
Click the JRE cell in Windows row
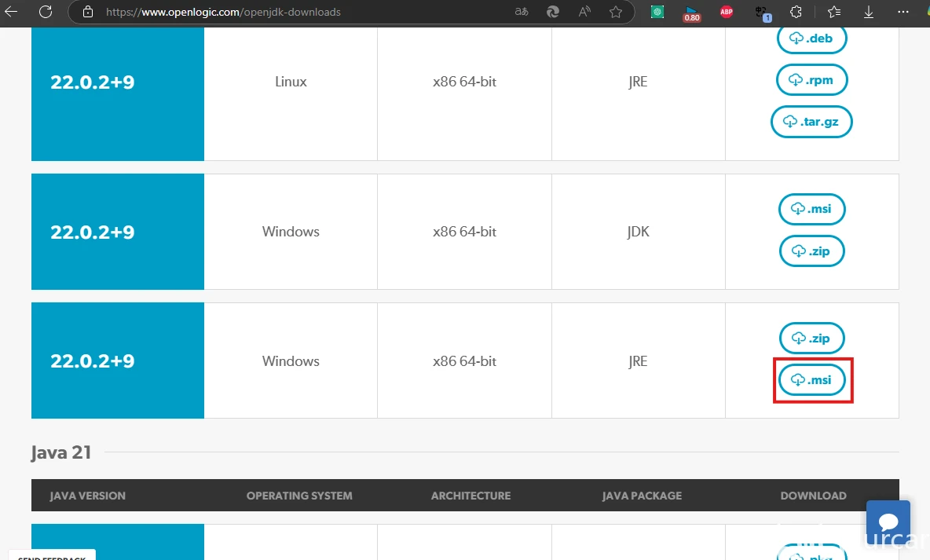click(638, 361)
